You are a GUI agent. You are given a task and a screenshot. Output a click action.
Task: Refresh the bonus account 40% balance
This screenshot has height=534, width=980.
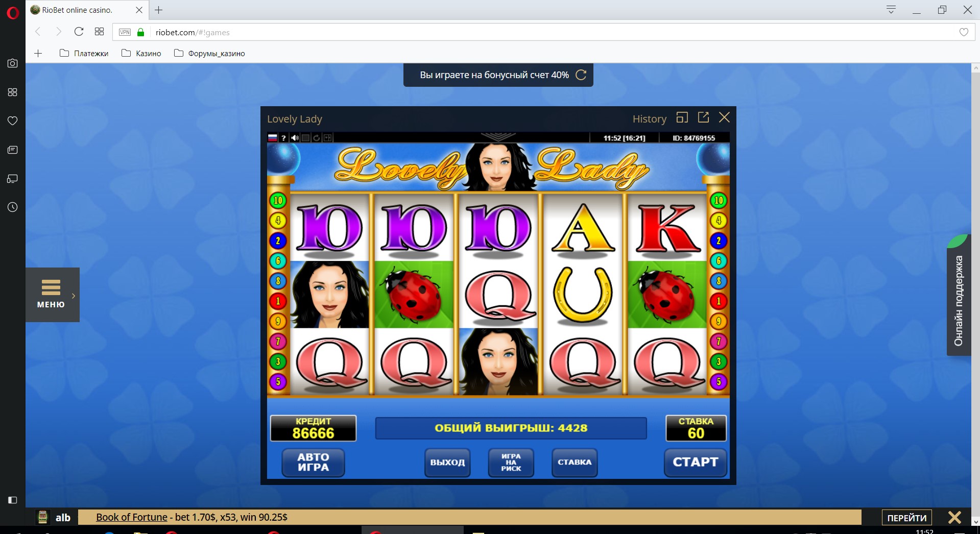[581, 75]
